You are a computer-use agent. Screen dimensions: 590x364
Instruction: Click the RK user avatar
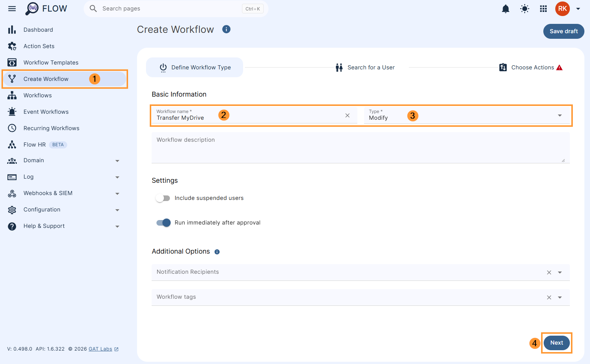562,9
